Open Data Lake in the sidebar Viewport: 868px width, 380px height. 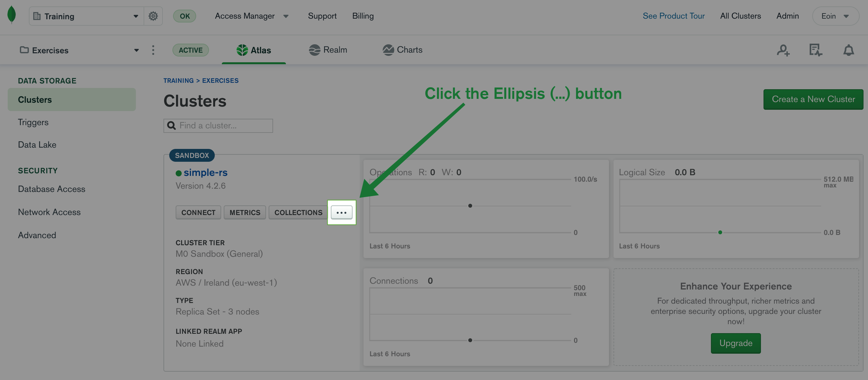coord(37,144)
